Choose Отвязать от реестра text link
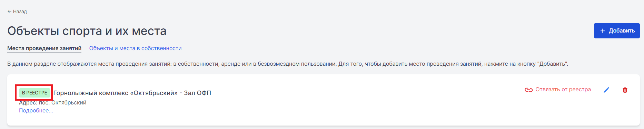The height and width of the screenshot is (129, 644). coord(563,90)
